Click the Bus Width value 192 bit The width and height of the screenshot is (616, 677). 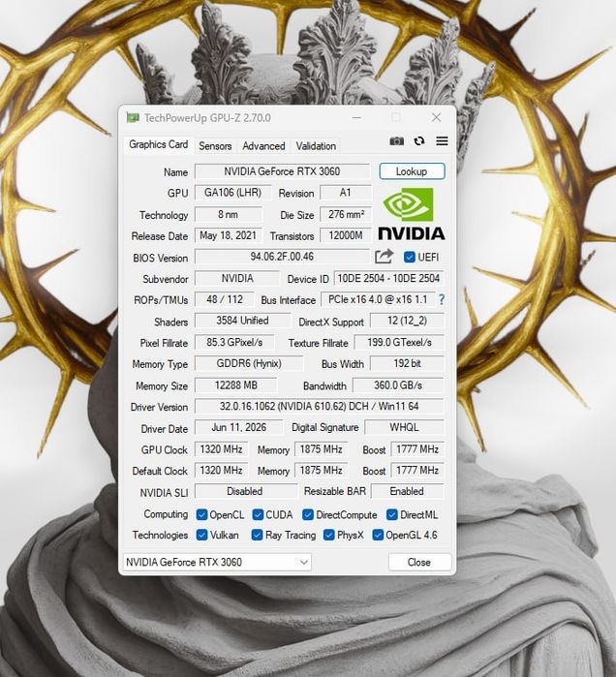[x=407, y=363]
